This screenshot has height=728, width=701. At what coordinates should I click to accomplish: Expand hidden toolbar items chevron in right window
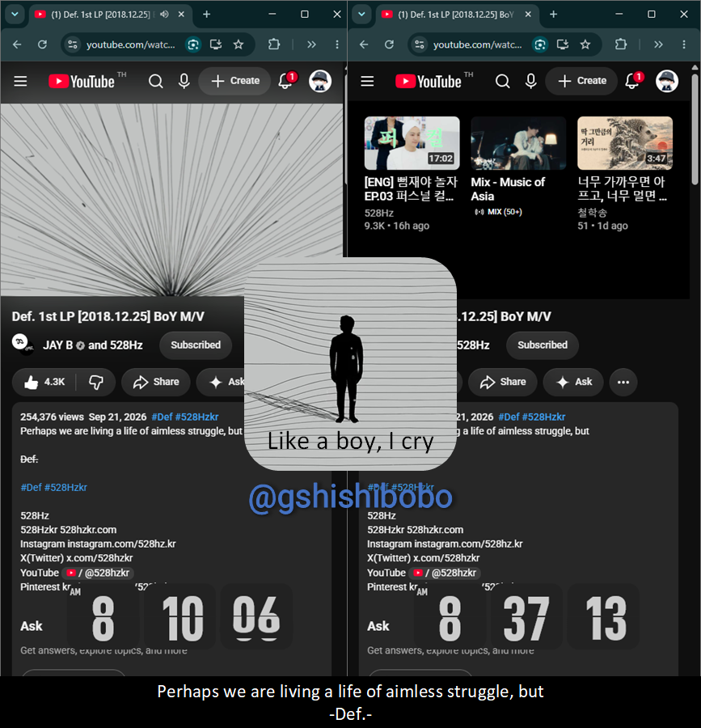tap(658, 44)
